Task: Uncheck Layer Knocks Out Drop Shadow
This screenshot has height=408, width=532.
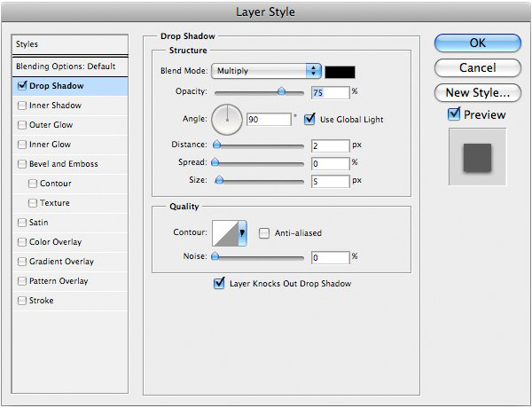Action: pos(219,284)
